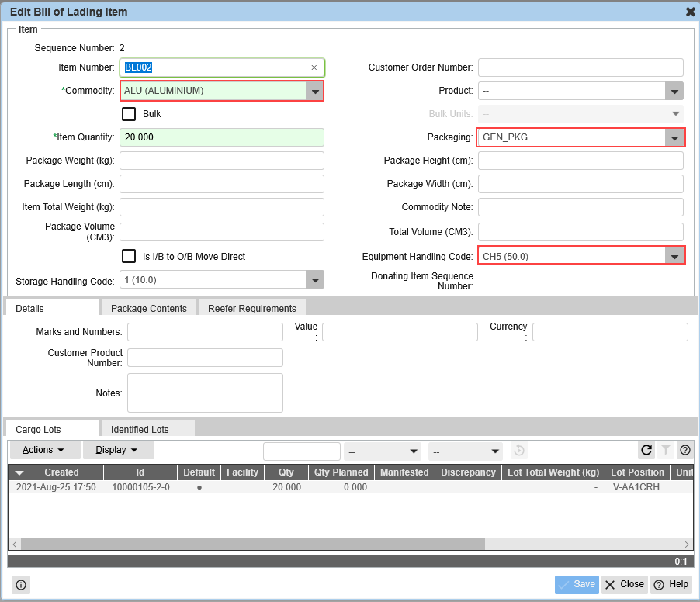The height and width of the screenshot is (602, 700).
Task: Click the Facility column header
Action: point(242,472)
